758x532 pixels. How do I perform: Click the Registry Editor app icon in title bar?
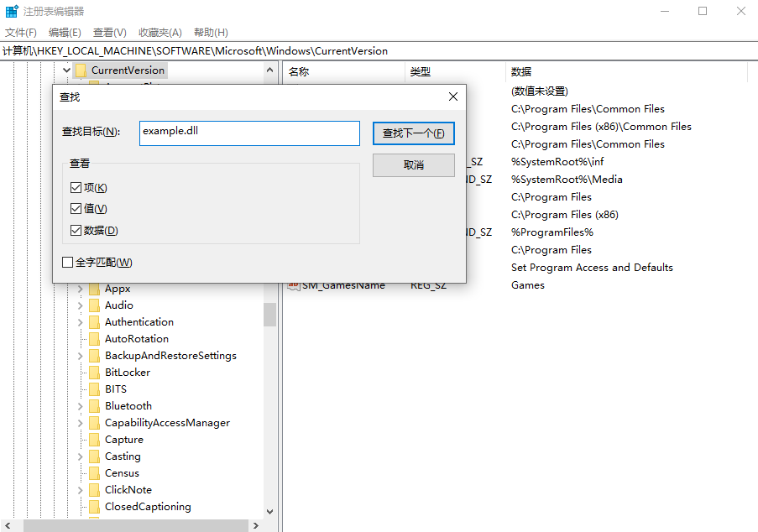coord(11,12)
